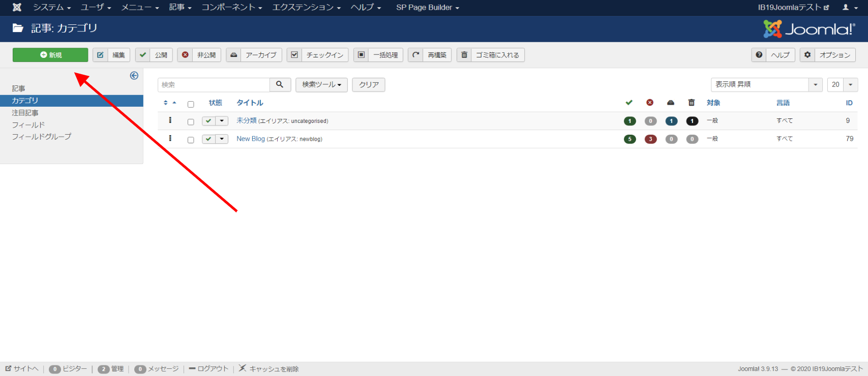868x376 pixels.
Task: Click the magnifier search button
Action: [280, 84]
